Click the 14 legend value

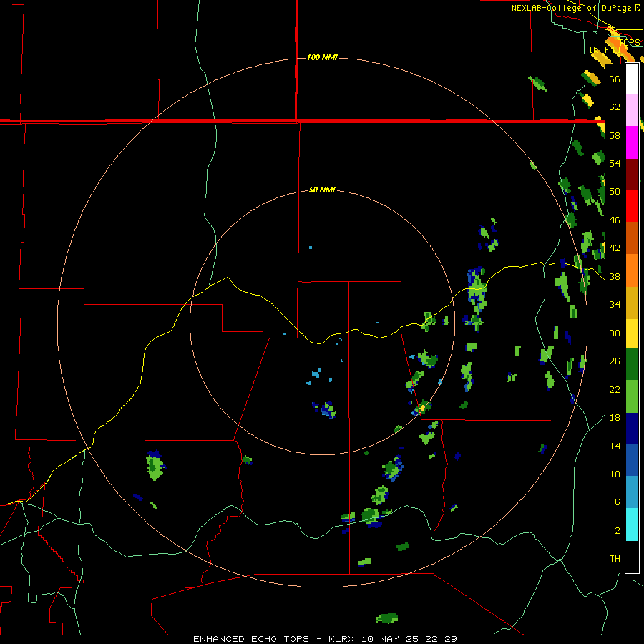615,447
